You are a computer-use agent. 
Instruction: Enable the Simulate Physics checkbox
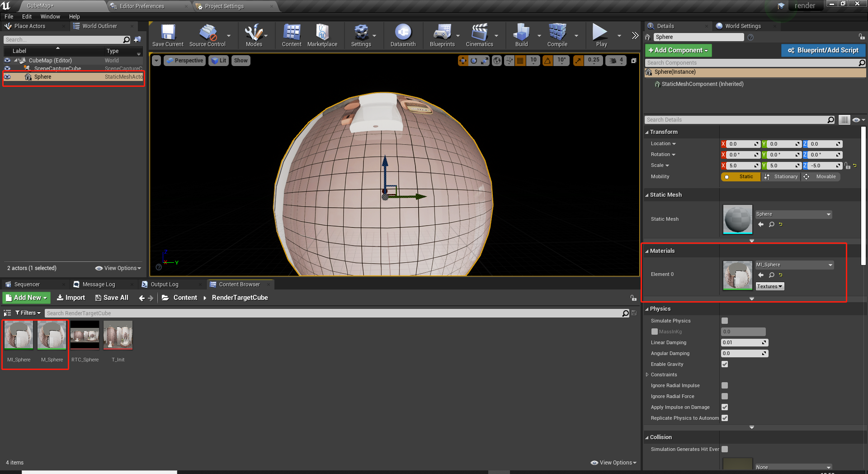click(x=725, y=321)
